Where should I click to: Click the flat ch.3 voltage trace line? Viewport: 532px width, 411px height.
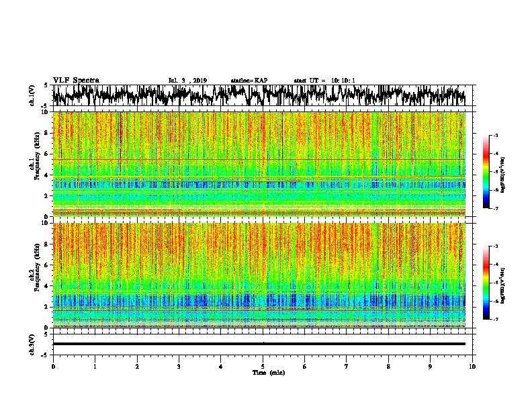[259, 344]
